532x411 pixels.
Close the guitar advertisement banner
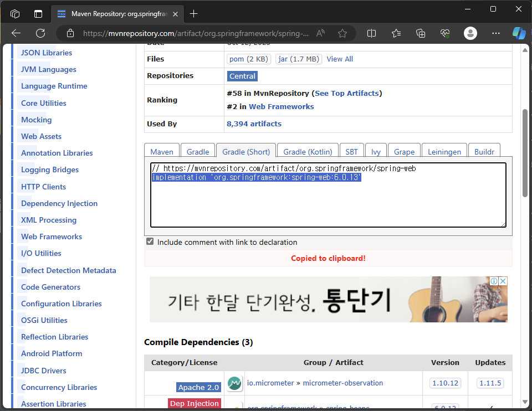click(503, 281)
